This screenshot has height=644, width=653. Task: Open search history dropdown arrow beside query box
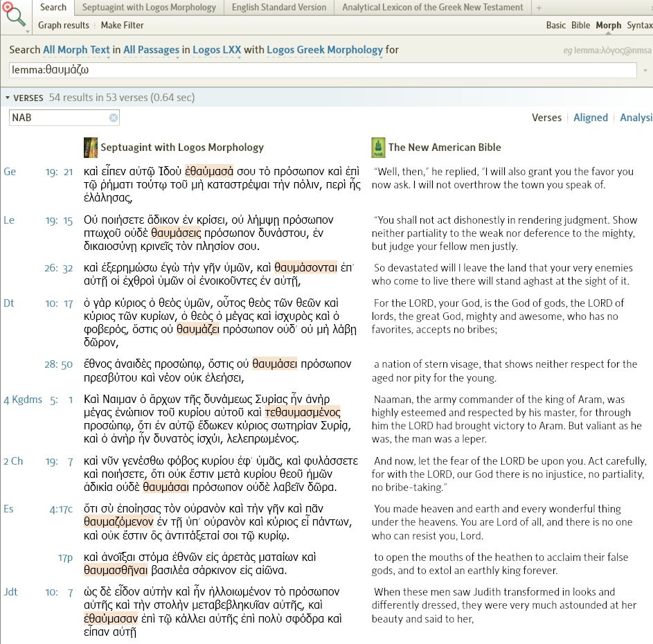point(645,71)
